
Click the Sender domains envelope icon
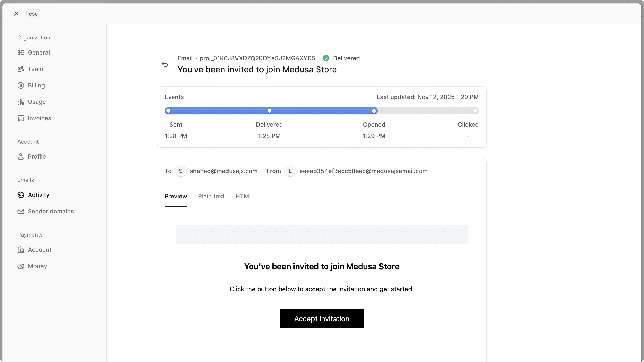[21, 211]
